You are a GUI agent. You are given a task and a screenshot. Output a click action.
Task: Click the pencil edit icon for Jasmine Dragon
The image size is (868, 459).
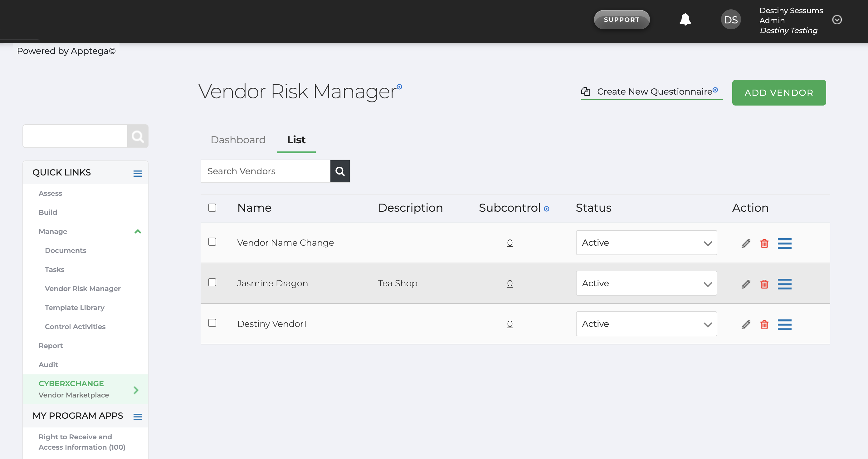tap(746, 284)
